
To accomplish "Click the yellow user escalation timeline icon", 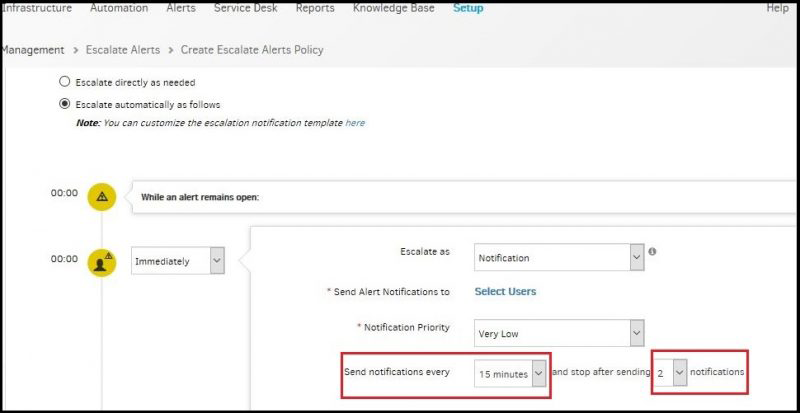I will (102, 262).
